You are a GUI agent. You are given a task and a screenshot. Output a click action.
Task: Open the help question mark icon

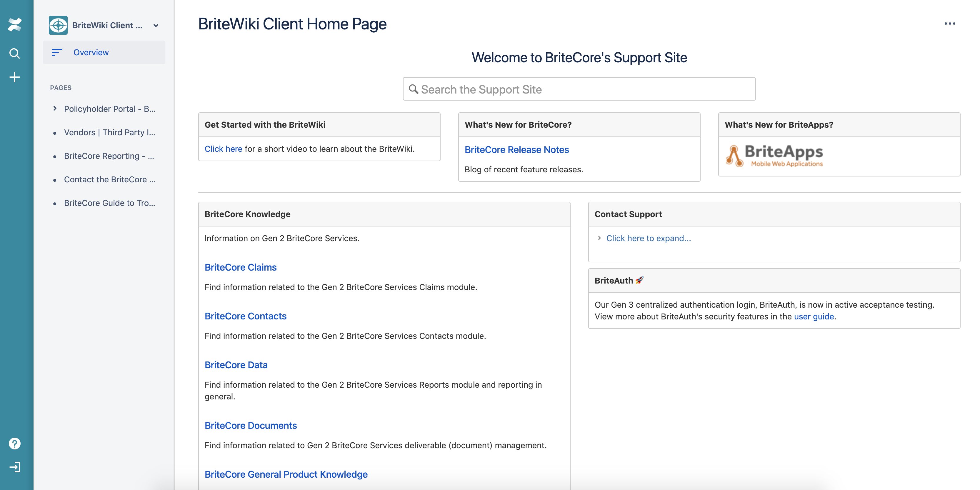(14, 444)
